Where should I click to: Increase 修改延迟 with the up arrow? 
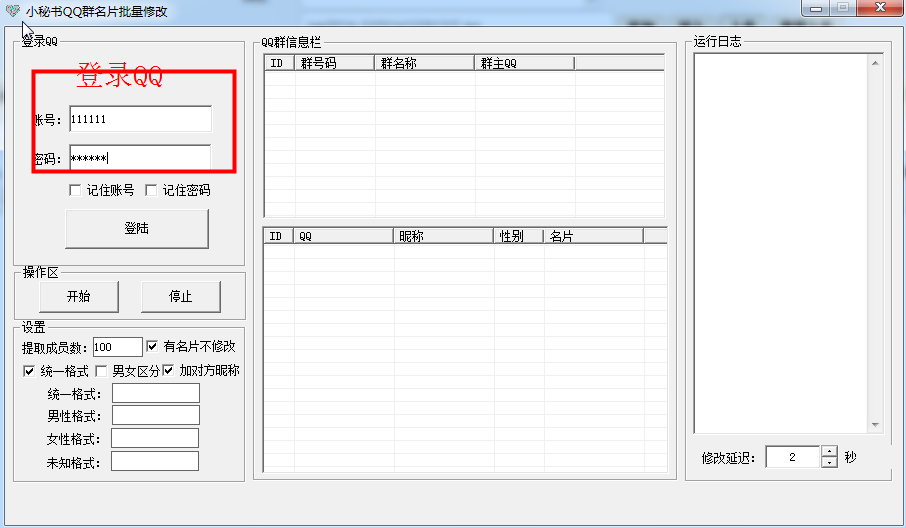coord(829,452)
